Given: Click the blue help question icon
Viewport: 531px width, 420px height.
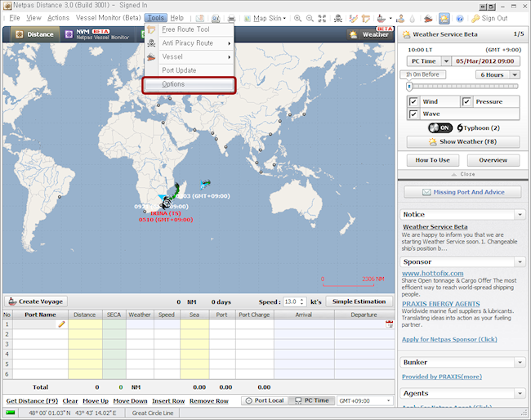Looking at the screenshot, I should click(x=460, y=18).
